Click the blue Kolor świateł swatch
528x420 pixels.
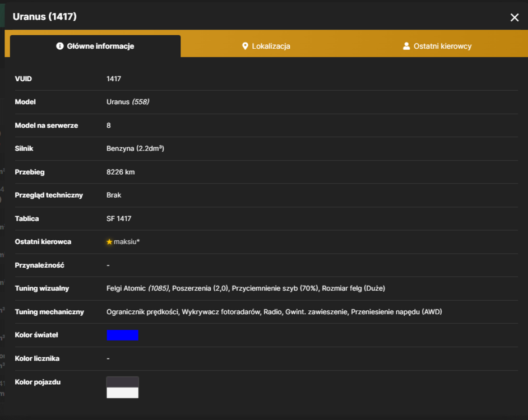click(123, 335)
